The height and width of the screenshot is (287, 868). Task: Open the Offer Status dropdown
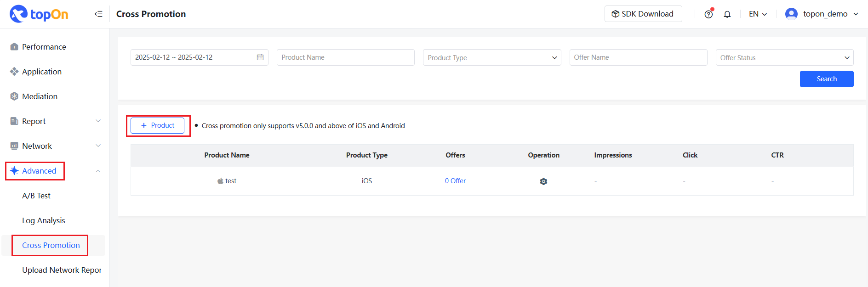[784, 57]
